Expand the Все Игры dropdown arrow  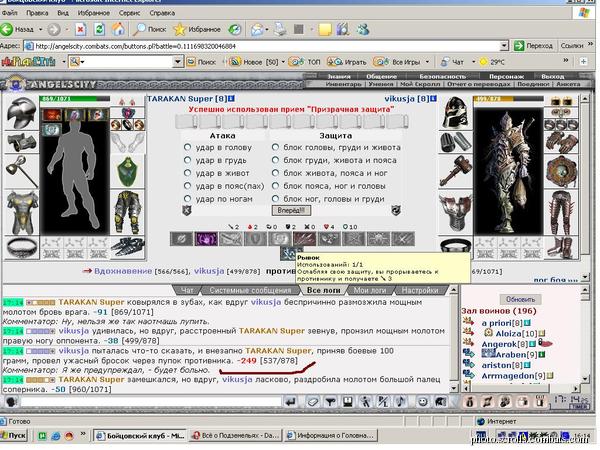tap(427, 62)
